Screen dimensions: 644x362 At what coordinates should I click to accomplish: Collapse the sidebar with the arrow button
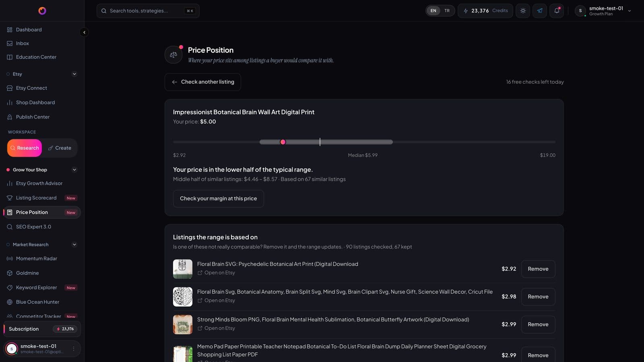point(84,32)
